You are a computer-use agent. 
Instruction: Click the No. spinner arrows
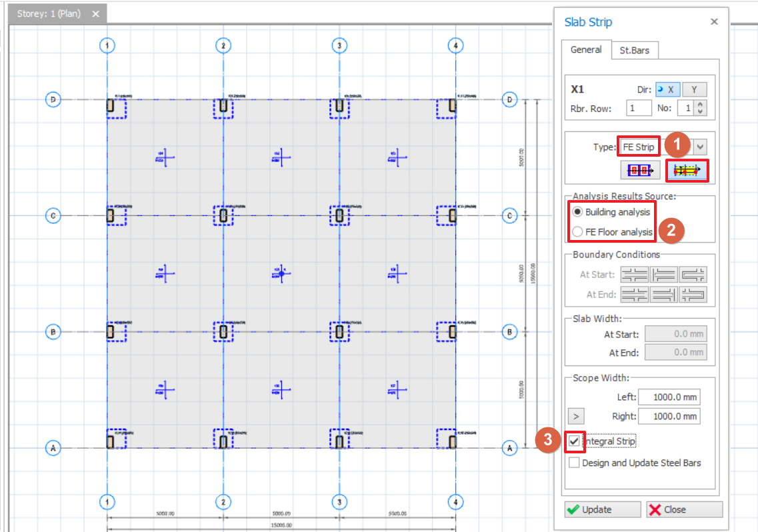(700, 108)
